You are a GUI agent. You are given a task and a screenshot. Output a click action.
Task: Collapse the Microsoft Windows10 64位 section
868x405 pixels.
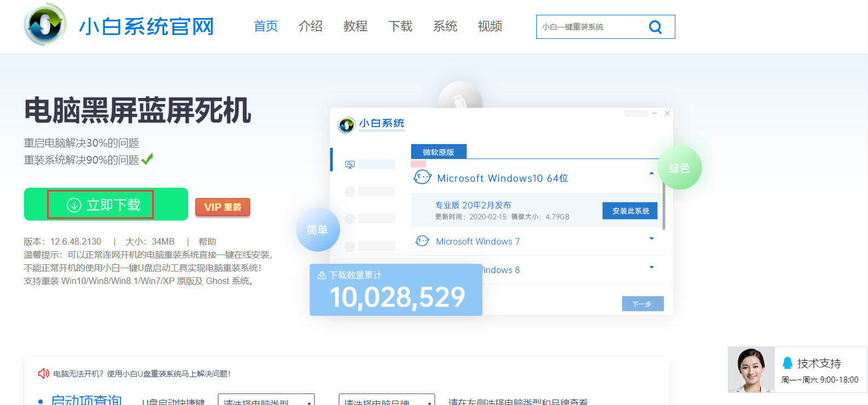tap(651, 173)
